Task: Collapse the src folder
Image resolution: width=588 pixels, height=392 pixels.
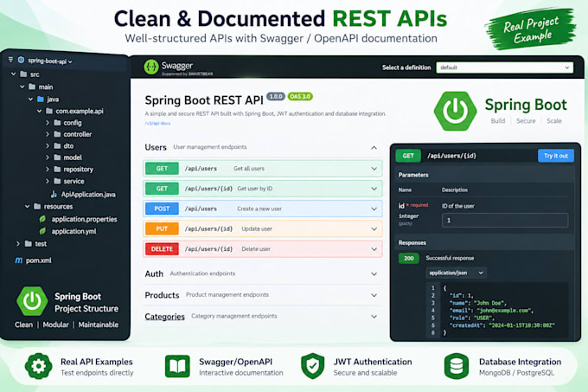Action: [x=14, y=74]
